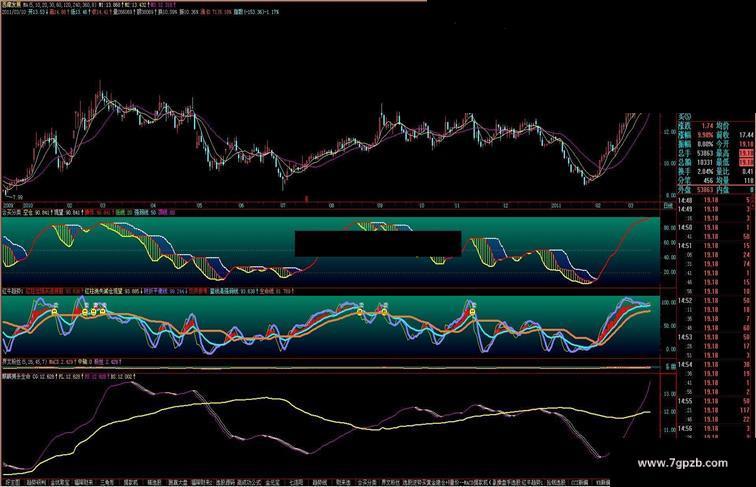Click the 日线 period label

(x=668, y=206)
